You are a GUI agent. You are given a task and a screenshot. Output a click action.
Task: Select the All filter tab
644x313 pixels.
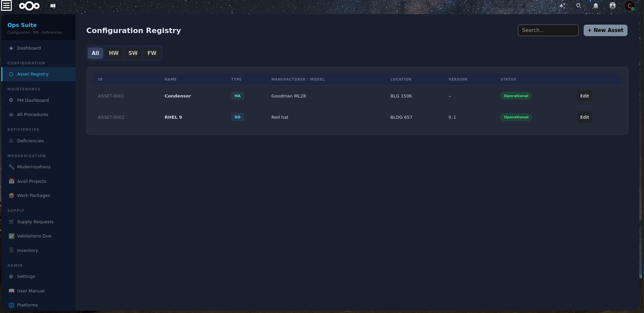[x=95, y=53]
